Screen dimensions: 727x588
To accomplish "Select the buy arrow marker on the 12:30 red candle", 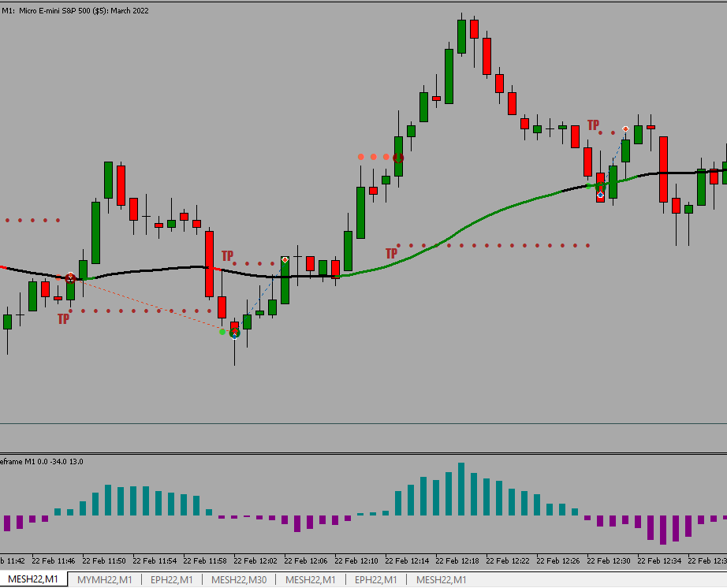I will click(x=600, y=195).
